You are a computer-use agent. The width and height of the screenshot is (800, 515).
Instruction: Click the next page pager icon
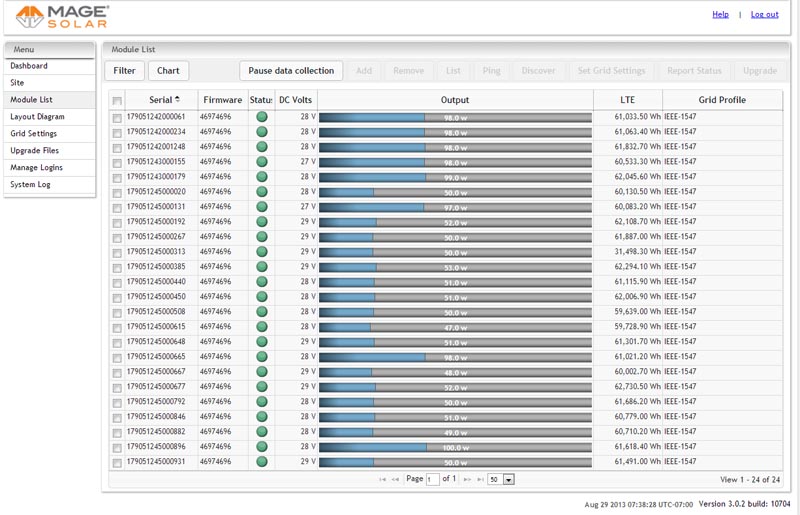(x=467, y=480)
